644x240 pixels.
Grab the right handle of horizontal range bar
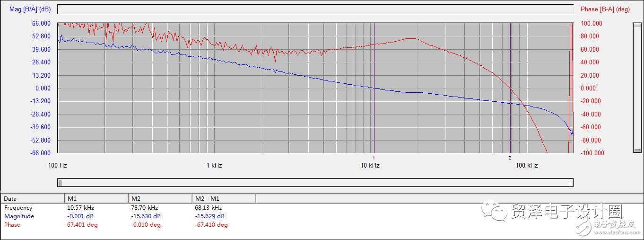coord(572,183)
